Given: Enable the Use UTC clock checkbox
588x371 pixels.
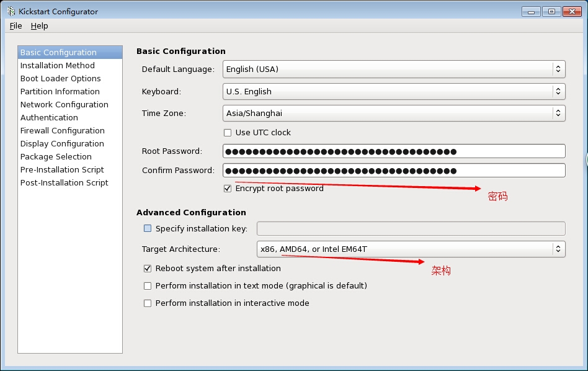Looking at the screenshot, I should (228, 133).
